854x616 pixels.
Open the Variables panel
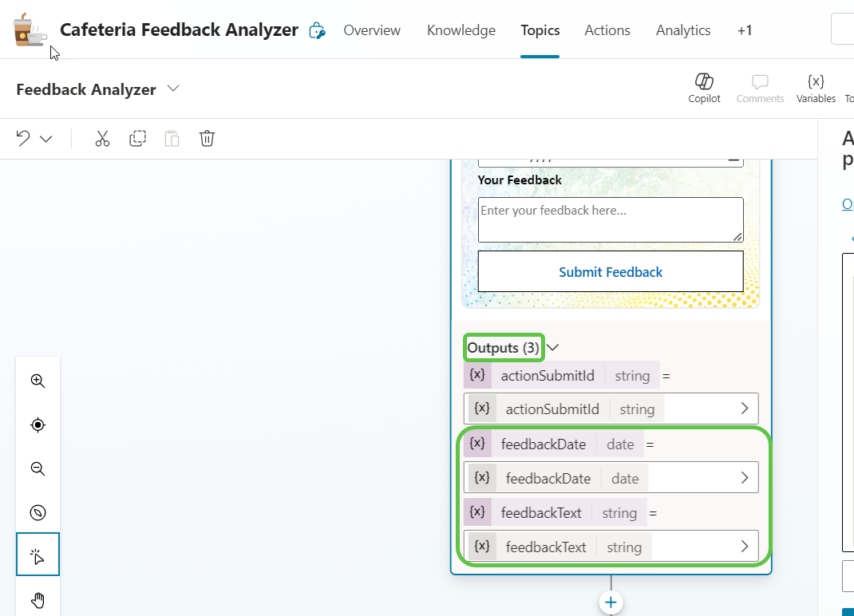(816, 86)
